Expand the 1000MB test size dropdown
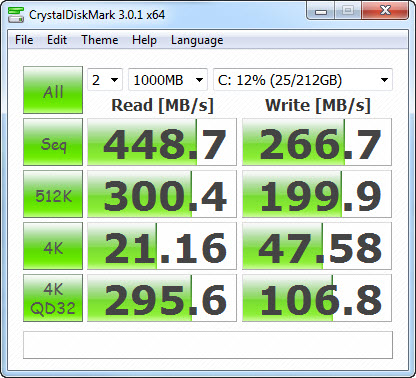416x378 pixels. pos(168,80)
